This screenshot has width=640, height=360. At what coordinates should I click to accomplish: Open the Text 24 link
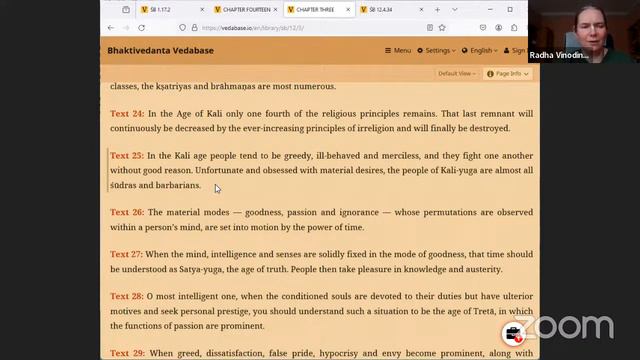pos(127,113)
